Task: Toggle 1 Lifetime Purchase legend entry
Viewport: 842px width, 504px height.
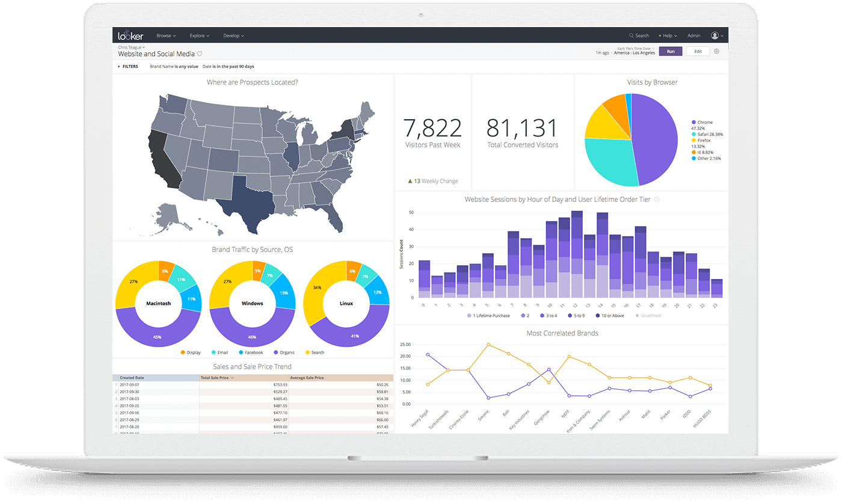Action: click(x=488, y=316)
